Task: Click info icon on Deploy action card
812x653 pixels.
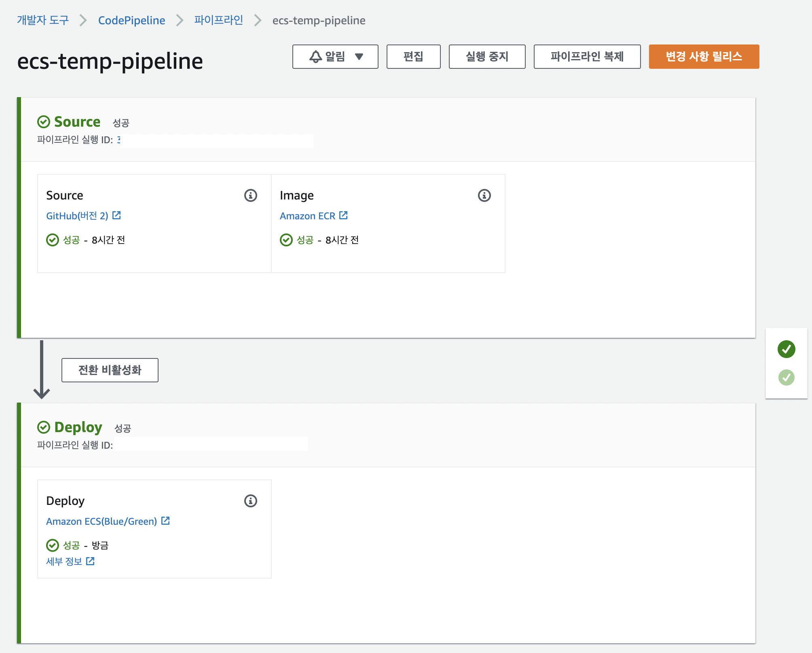Action: pos(251,501)
